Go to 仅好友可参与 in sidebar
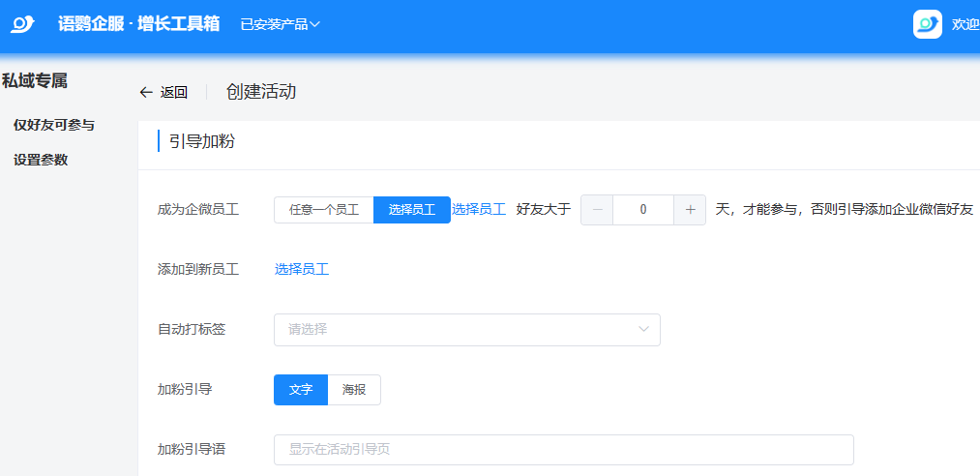 click(x=54, y=125)
